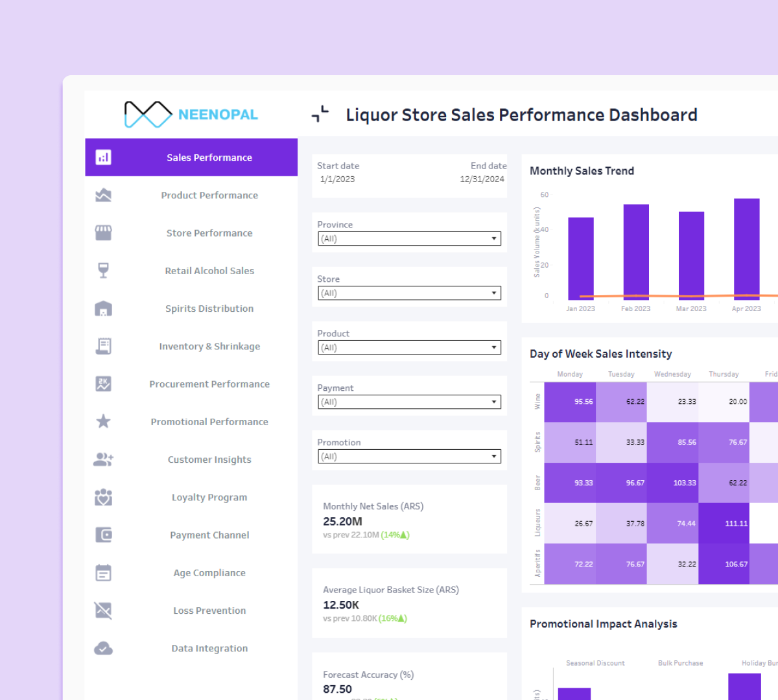Expand the Promotion filter dropdown

(x=409, y=456)
